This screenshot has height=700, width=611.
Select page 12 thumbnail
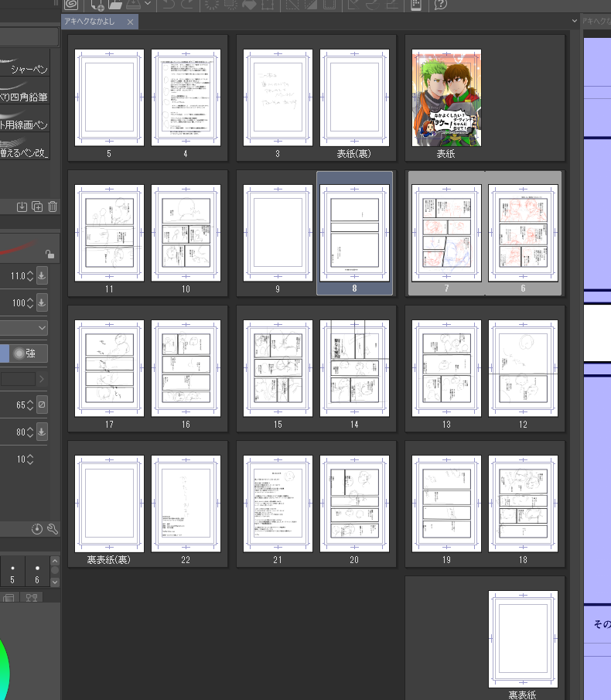[x=523, y=368]
